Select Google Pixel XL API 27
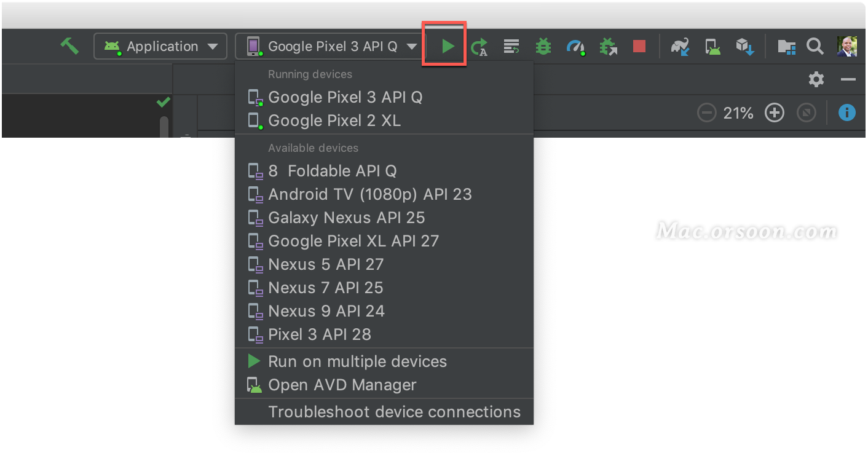Viewport: 868px width, 461px height. click(x=384, y=241)
